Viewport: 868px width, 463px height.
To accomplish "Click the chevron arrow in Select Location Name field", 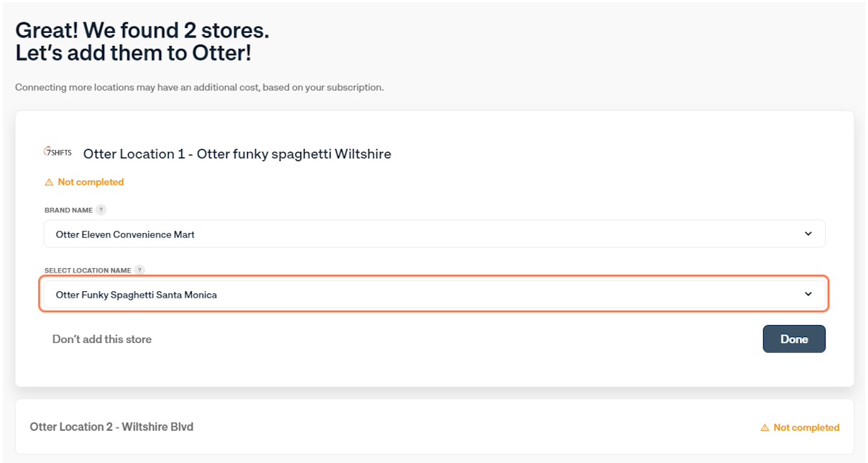I will (808, 294).
